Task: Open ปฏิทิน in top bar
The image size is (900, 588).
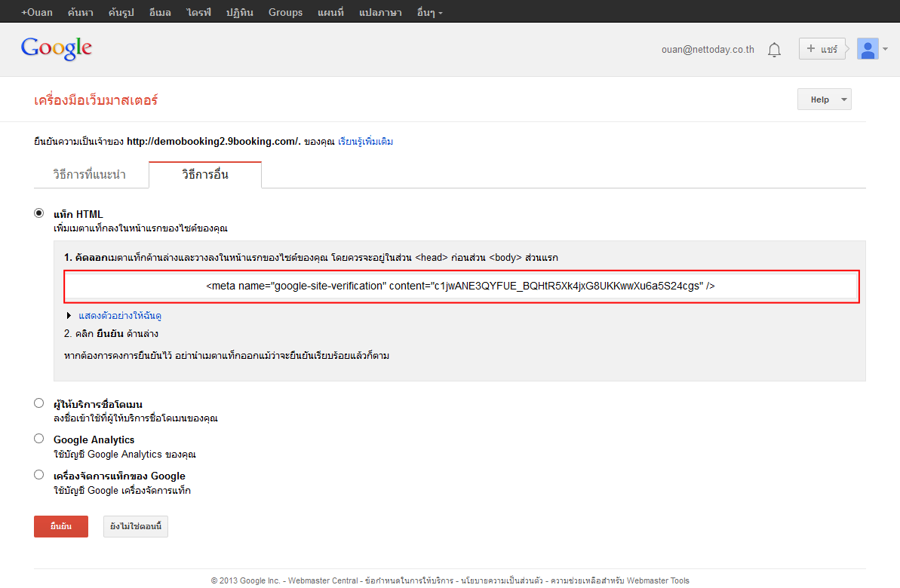Action: (239, 12)
